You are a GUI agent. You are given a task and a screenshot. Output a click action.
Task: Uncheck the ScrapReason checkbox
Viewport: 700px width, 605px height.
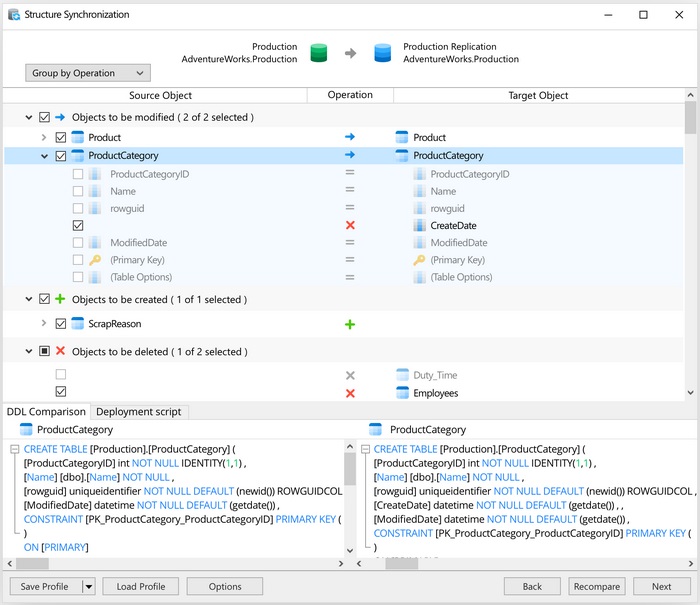pos(61,323)
